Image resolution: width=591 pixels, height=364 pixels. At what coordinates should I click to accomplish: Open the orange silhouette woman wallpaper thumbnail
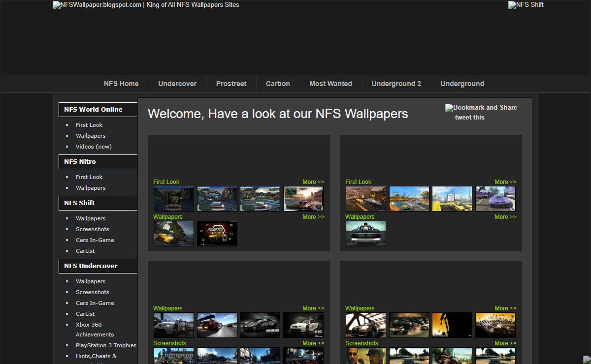452,325
